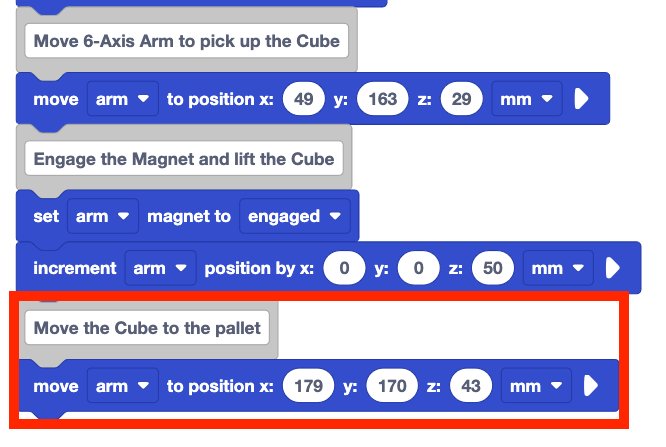Click the y value field showing 163
The image size is (666, 447).
pos(383,99)
